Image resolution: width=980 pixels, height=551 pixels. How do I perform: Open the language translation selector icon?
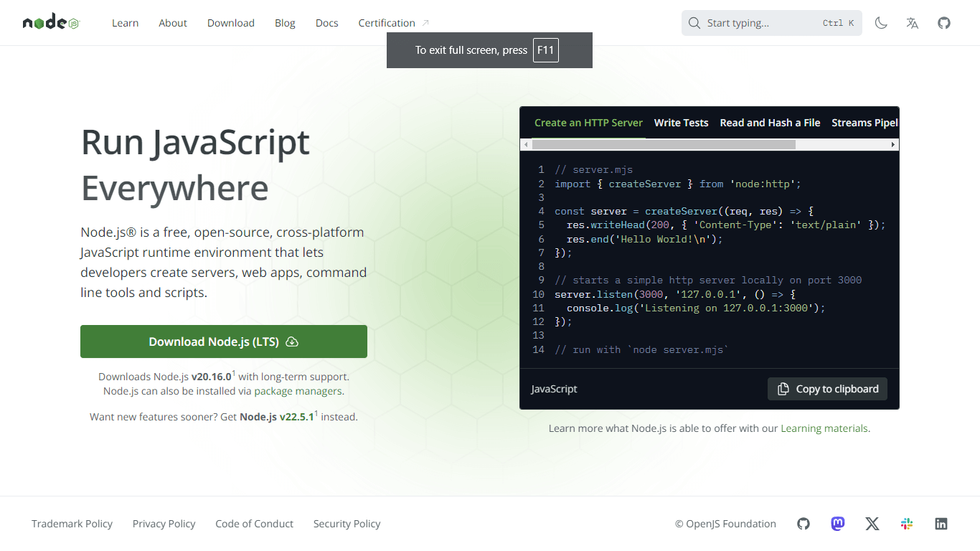913,23
